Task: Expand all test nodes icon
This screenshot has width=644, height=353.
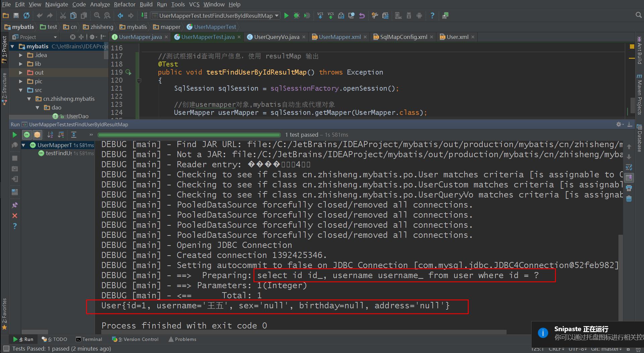Action: point(74,135)
